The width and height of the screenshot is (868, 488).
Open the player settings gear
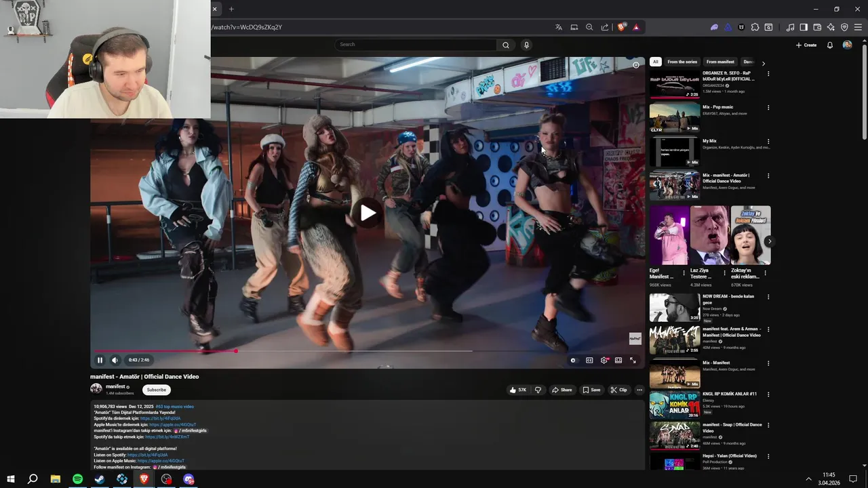604,361
